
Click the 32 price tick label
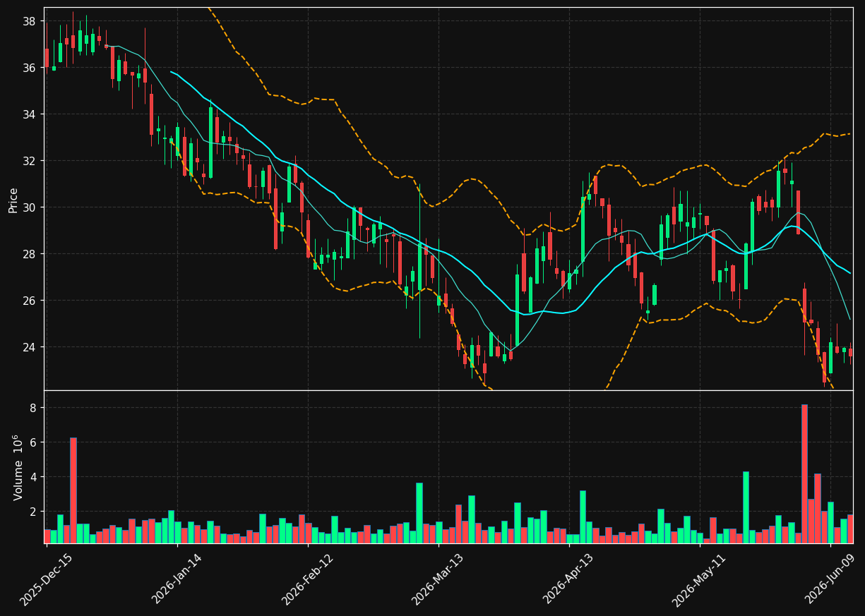[29, 161]
